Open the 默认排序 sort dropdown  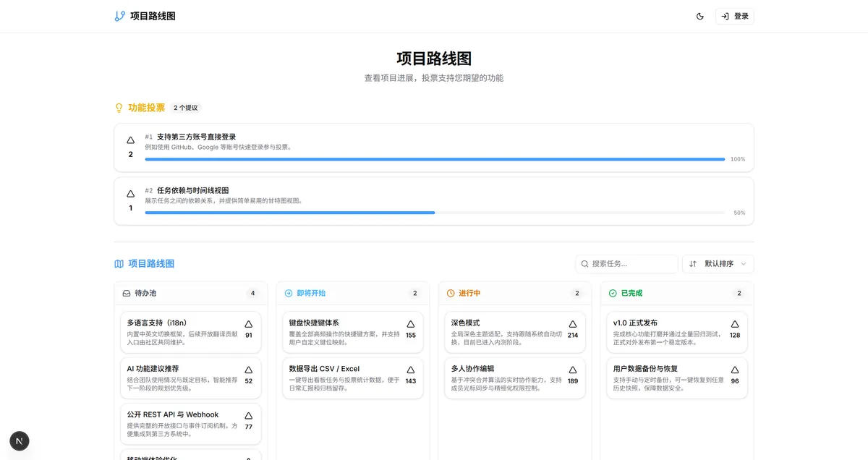tap(718, 264)
